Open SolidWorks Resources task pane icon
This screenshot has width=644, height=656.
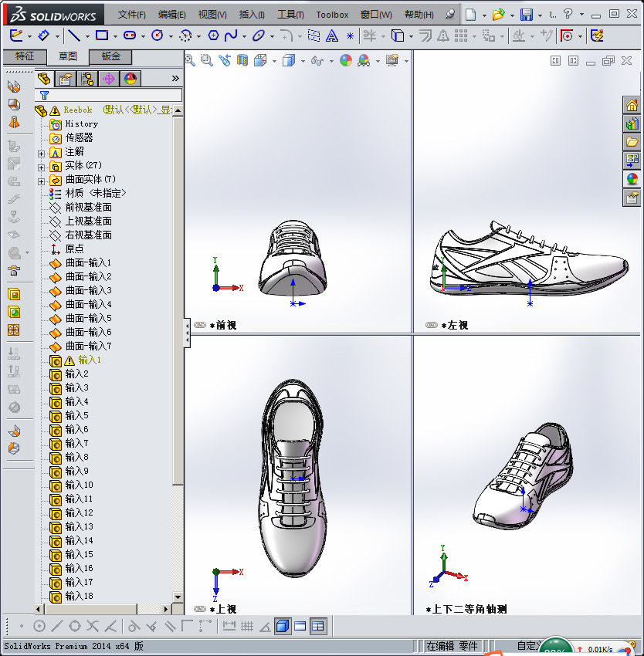point(632,105)
